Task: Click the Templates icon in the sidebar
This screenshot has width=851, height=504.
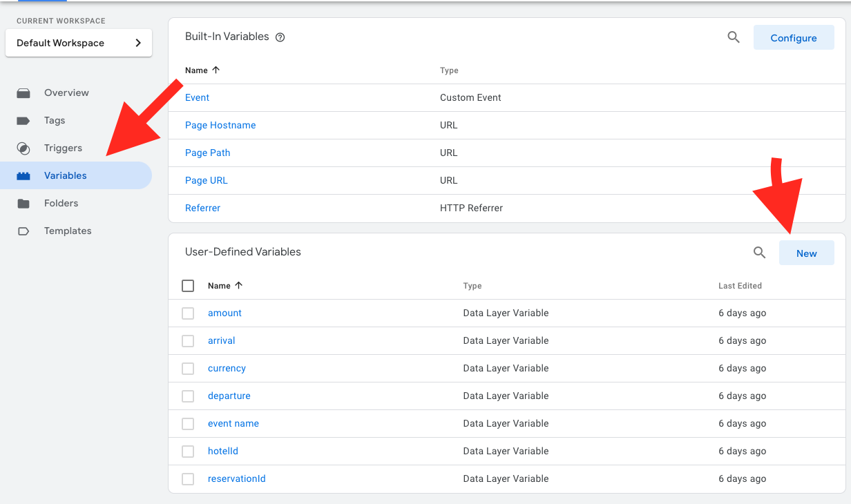Action: [x=23, y=231]
